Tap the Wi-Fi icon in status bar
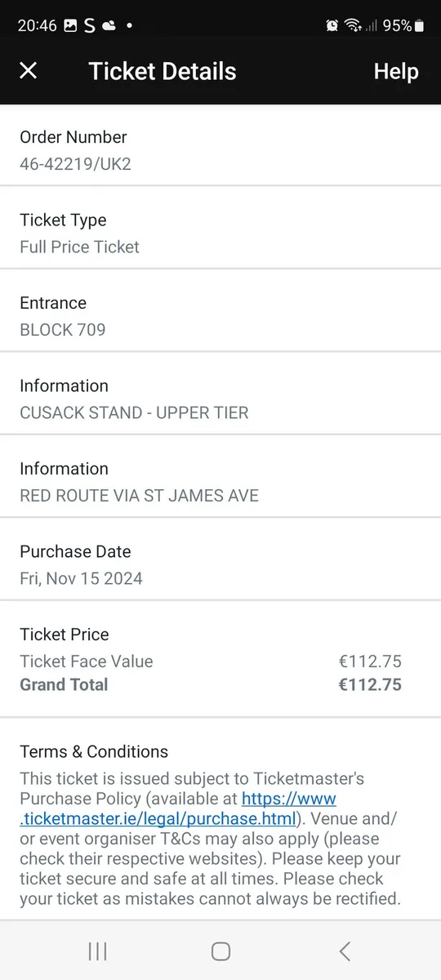The image size is (441, 980). pyautogui.click(x=353, y=25)
